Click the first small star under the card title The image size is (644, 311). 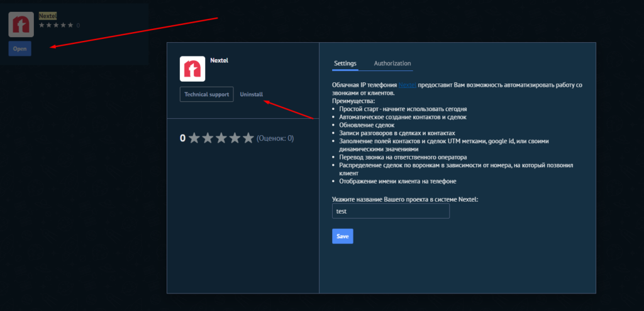pos(42,26)
